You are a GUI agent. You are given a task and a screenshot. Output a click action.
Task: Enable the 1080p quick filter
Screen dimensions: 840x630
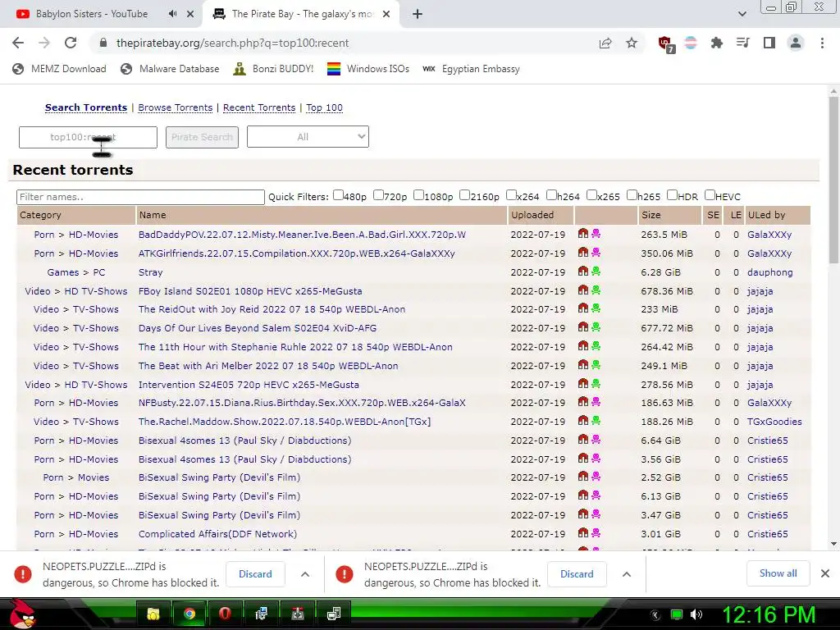pyautogui.click(x=419, y=195)
